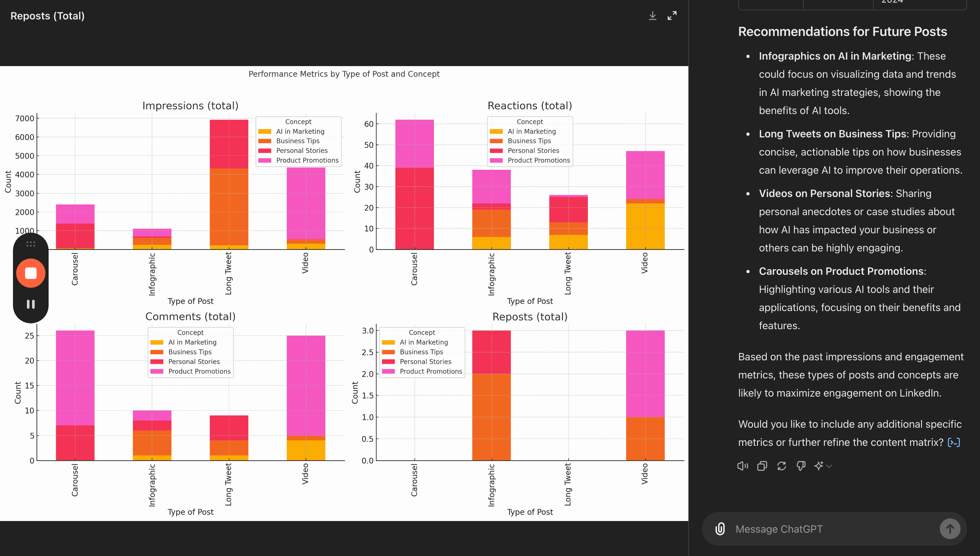View the code analysis link
The image size is (980, 556).
pos(954,442)
